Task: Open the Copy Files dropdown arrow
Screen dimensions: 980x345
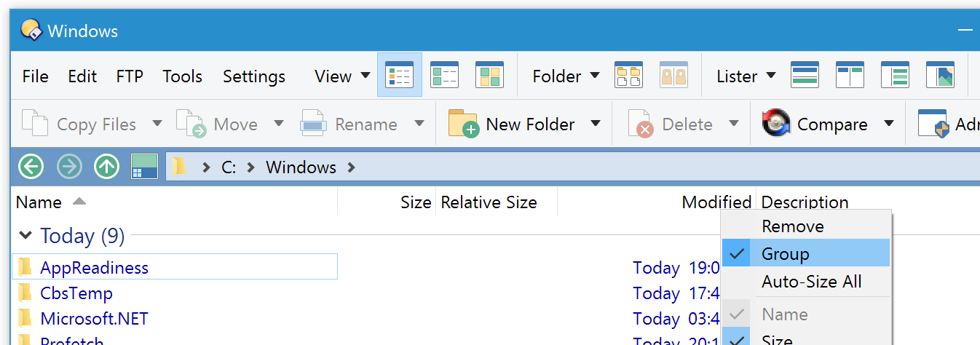Action: 157,124
